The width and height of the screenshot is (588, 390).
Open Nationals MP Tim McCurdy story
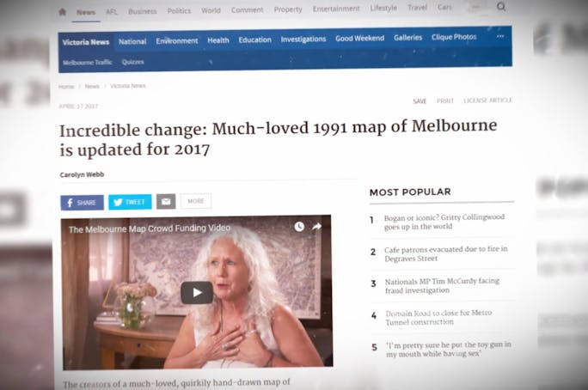442,285
